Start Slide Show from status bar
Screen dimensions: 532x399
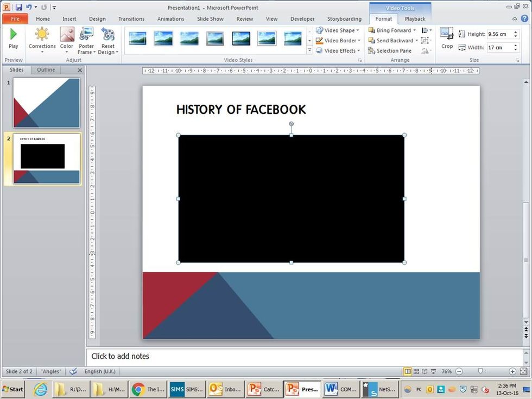[x=433, y=371]
